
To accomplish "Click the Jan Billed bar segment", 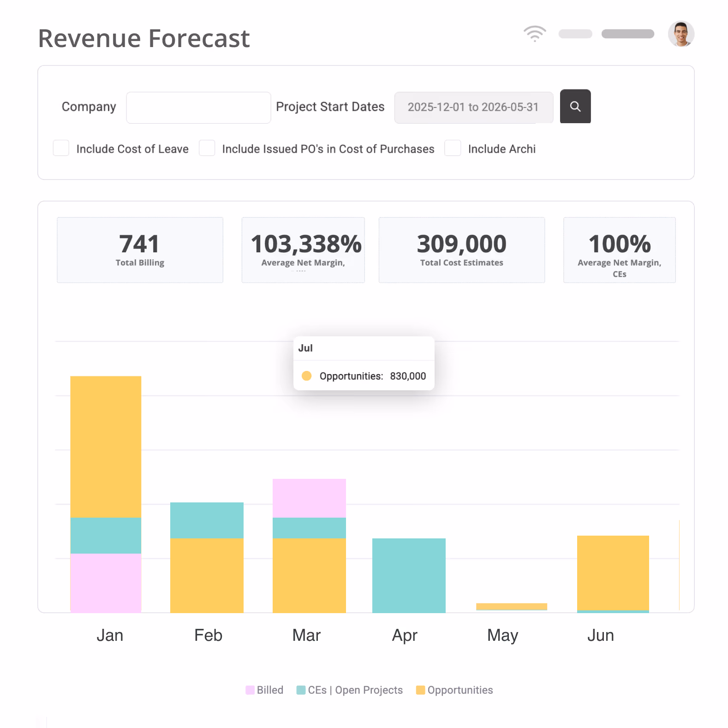I will pyautogui.click(x=106, y=583).
